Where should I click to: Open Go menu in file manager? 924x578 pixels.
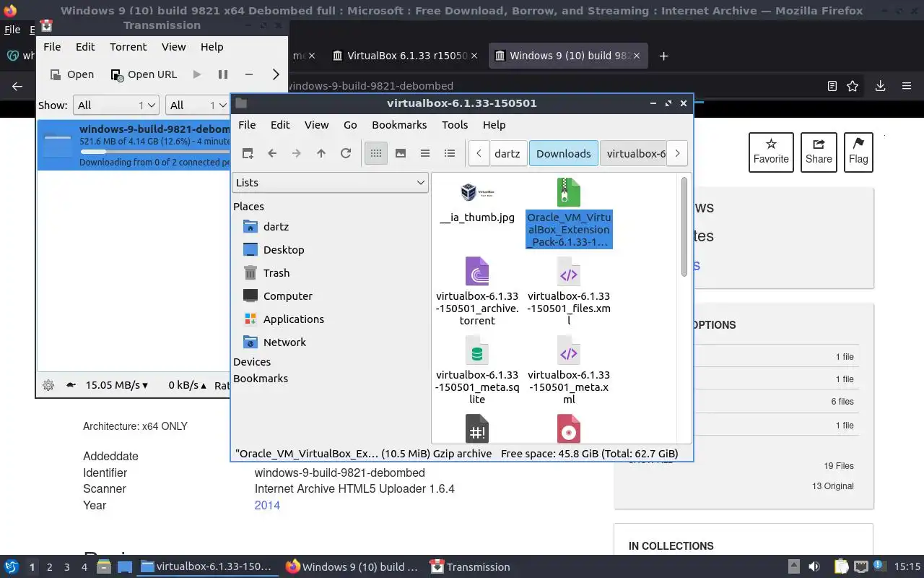[x=350, y=125]
